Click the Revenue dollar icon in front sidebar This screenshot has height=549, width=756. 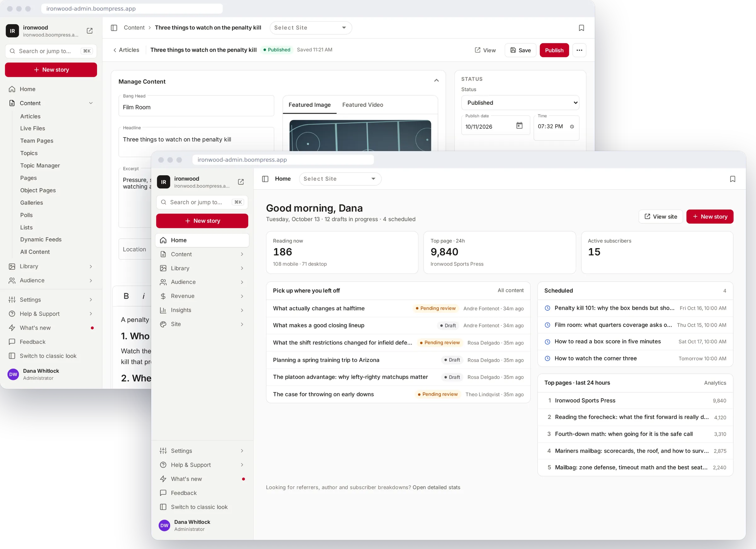pos(163,296)
